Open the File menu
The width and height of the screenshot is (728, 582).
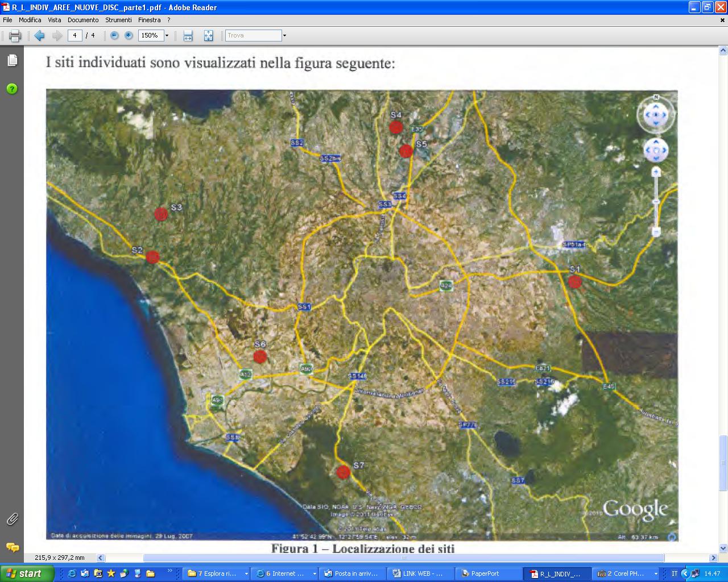coord(7,20)
